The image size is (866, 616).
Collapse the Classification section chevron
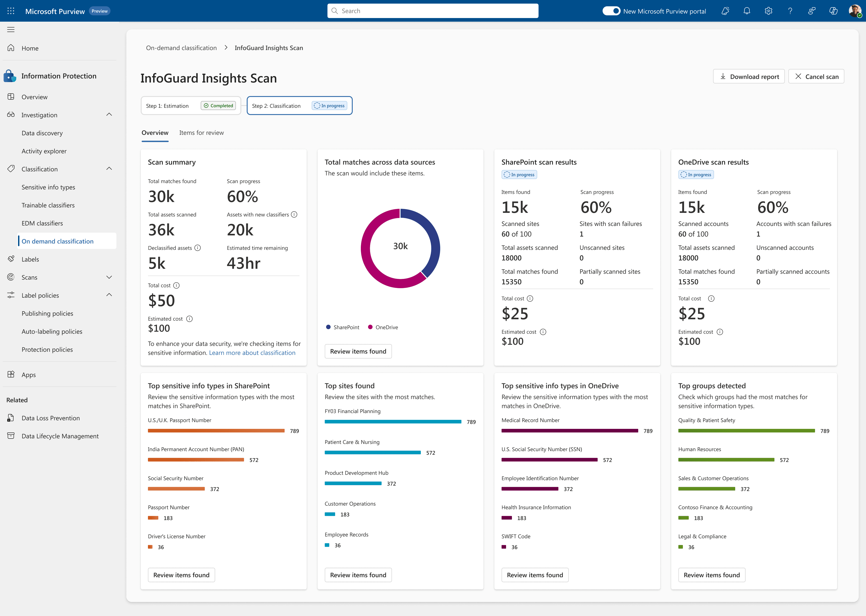[x=109, y=169]
